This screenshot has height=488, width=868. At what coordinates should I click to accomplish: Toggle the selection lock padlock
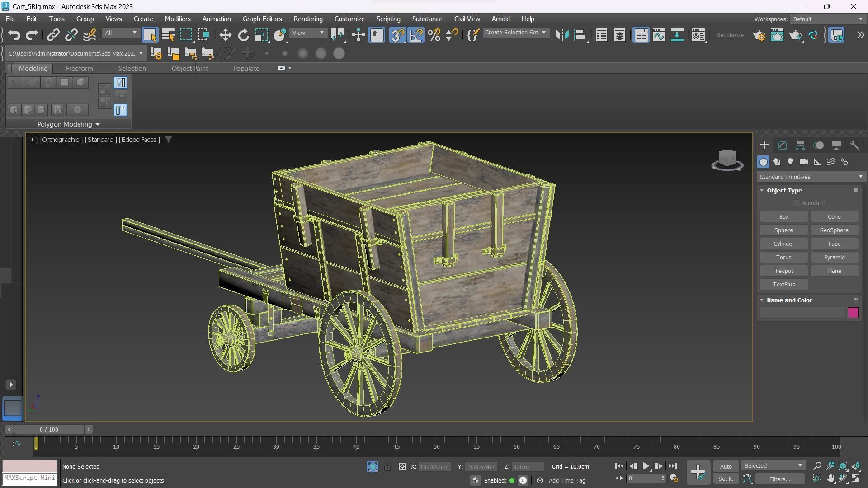387,466
